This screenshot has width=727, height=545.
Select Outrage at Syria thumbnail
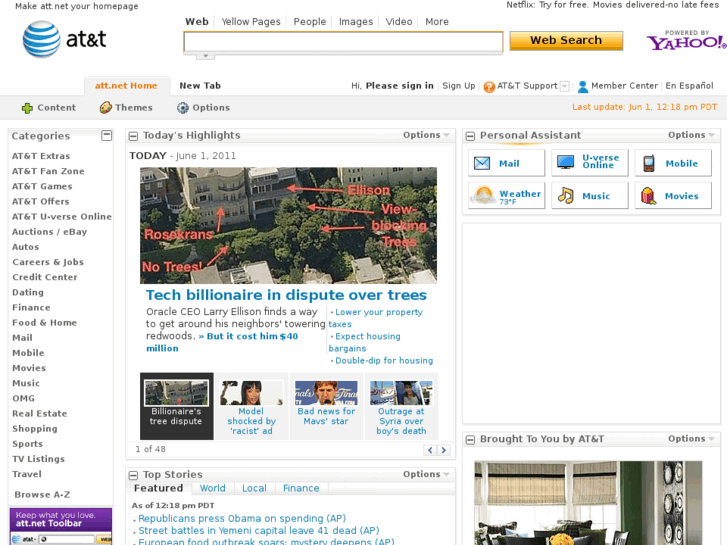tap(402, 406)
